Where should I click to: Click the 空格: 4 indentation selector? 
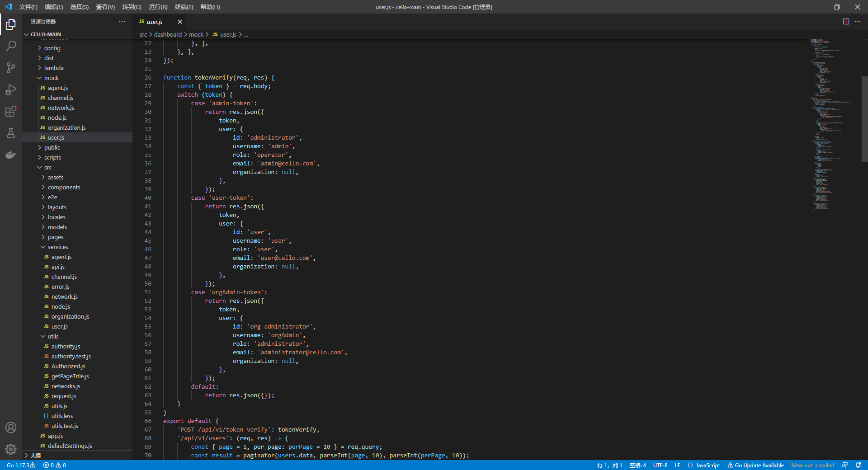[637, 465]
